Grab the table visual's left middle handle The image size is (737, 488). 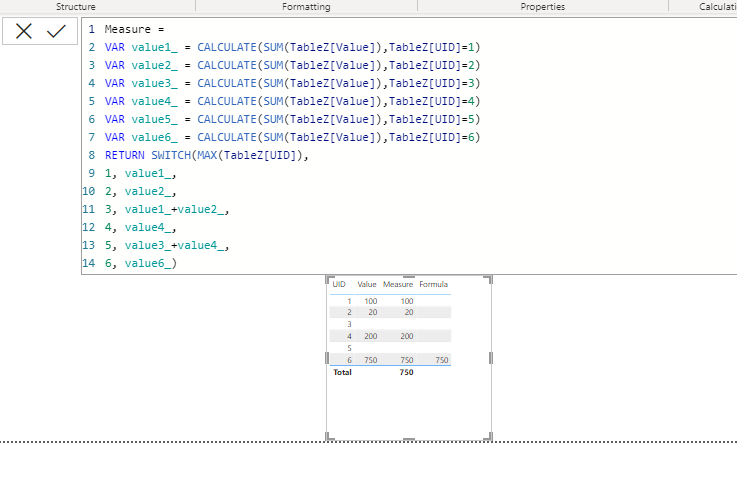(x=327, y=358)
